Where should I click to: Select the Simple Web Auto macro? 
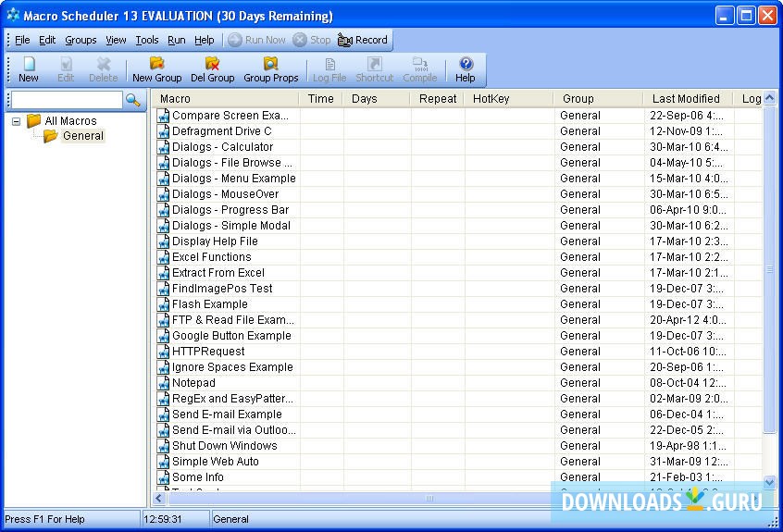tap(216, 461)
